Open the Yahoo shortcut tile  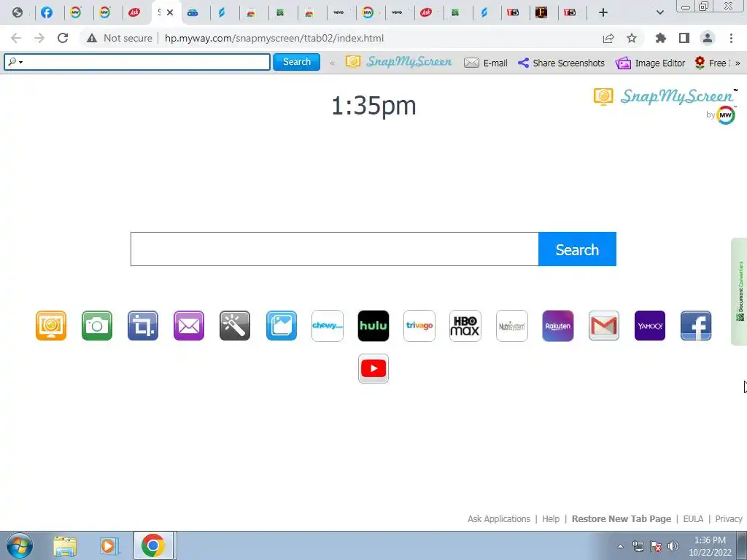(650, 326)
